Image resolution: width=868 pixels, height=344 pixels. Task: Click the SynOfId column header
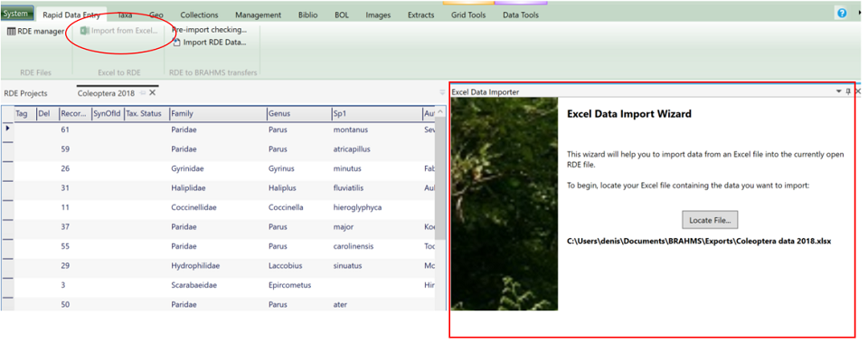(108, 113)
